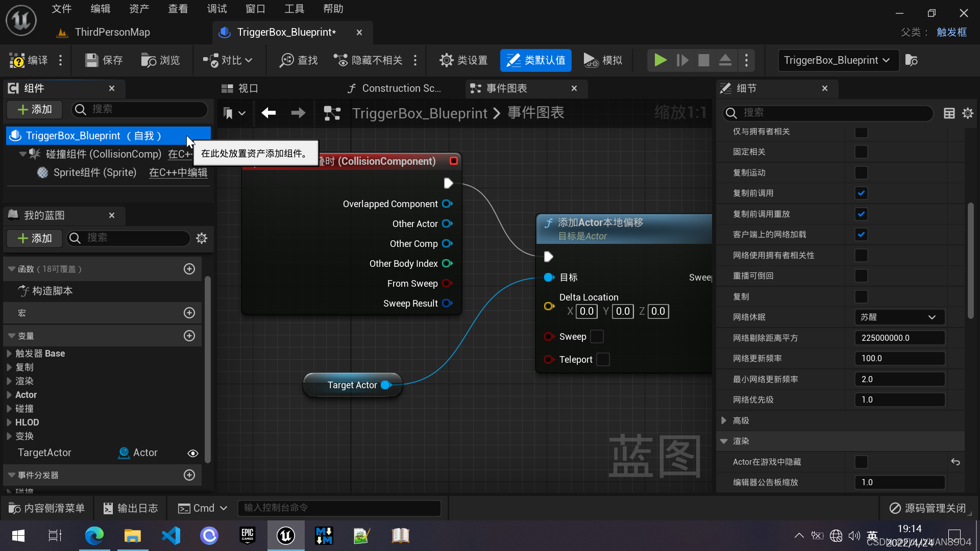Open Class Settings (类设置) gear
980x551 pixels.
[446, 60]
